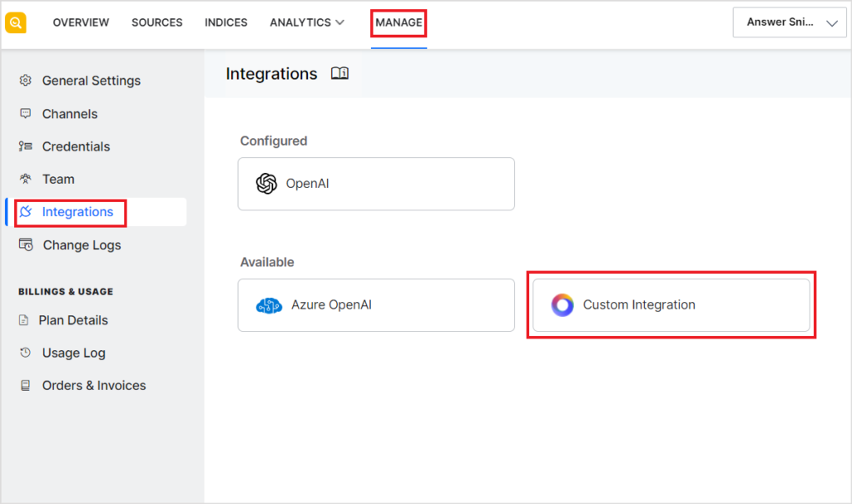Navigate to the Indices tab
Image resolution: width=852 pixels, height=504 pixels.
225,22
